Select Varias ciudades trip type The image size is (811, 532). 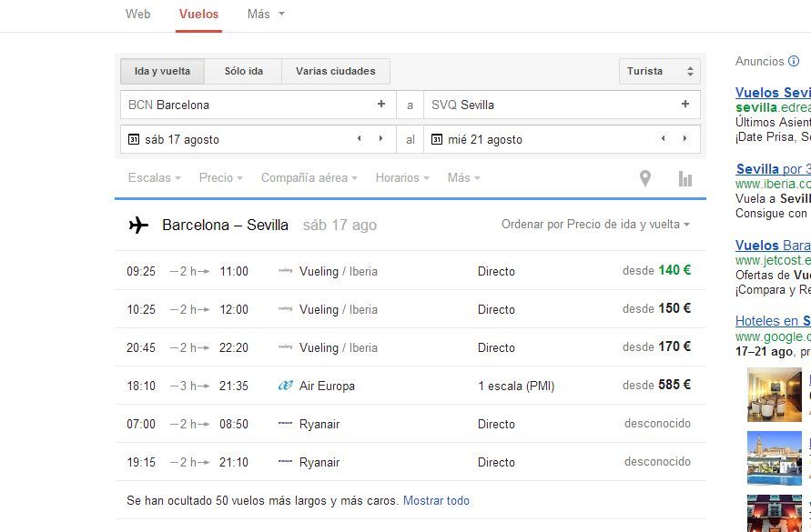coord(336,71)
